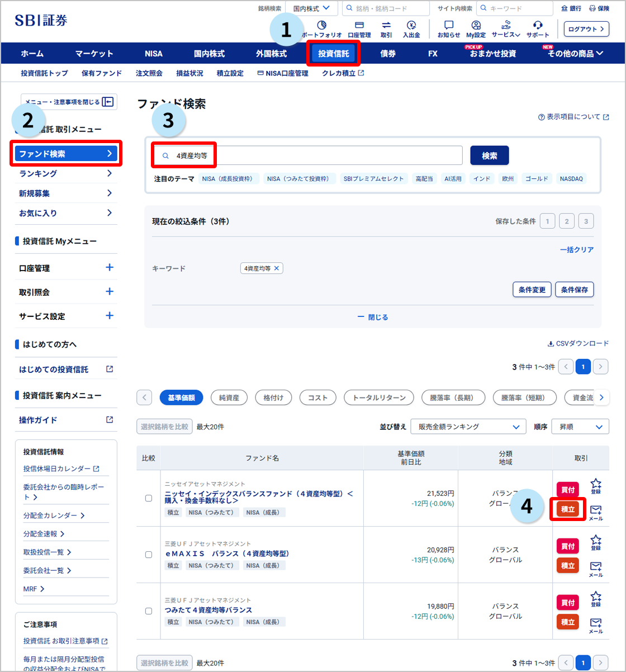
Task: Click the 検索 search button
Action: pyautogui.click(x=489, y=155)
